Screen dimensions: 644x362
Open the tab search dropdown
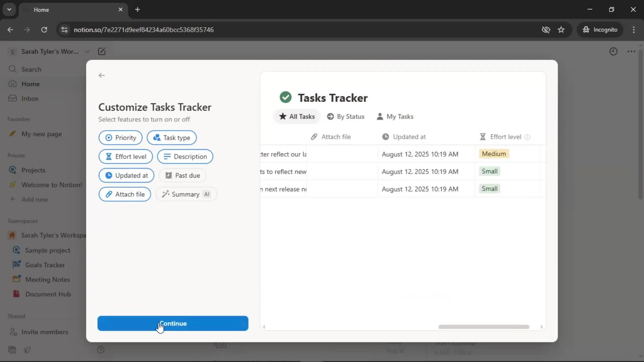[9, 10]
